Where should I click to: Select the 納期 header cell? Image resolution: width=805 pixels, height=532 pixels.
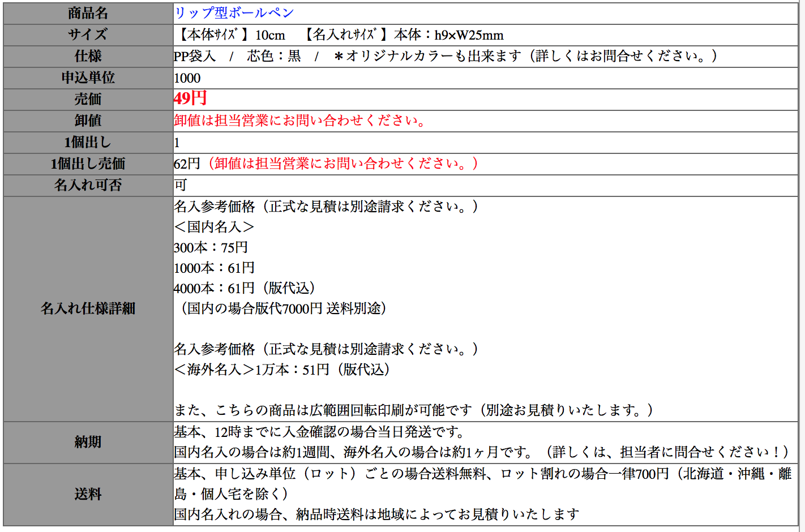click(x=88, y=443)
